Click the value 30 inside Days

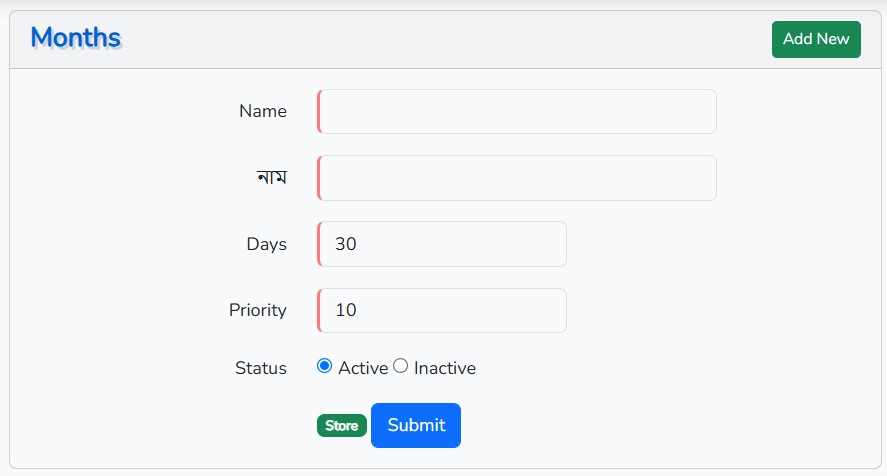(346, 244)
